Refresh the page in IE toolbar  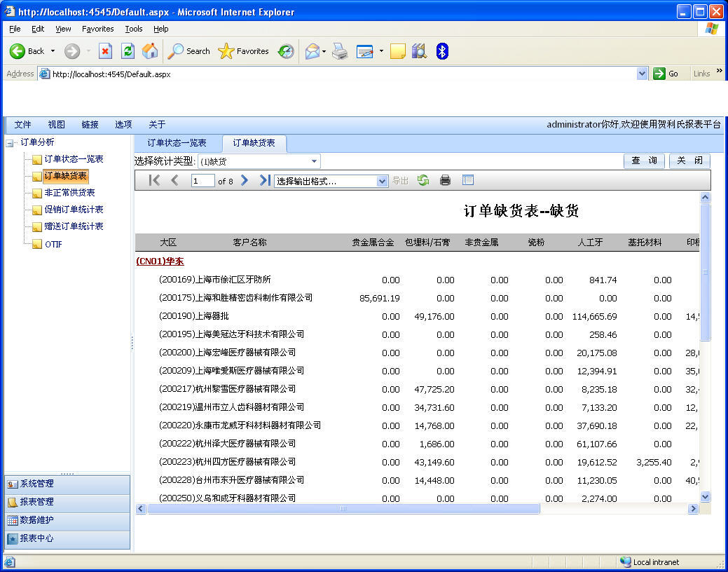pyautogui.click(x=128, y=51)
